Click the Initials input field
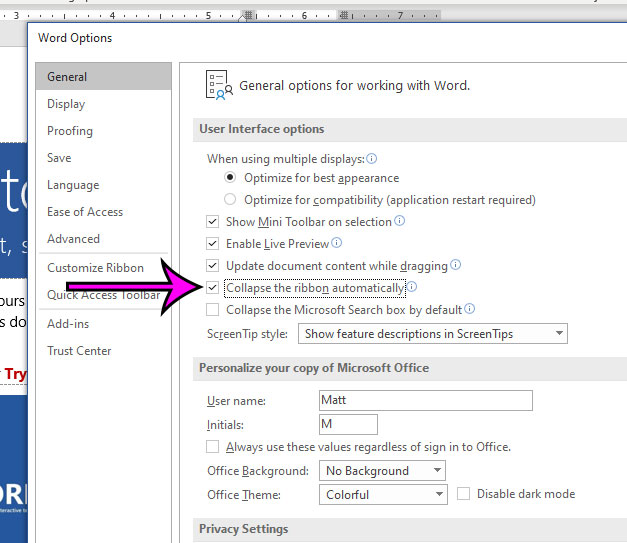Image resolution: width=627 pixels, height=543 pixels. (348, 424)
